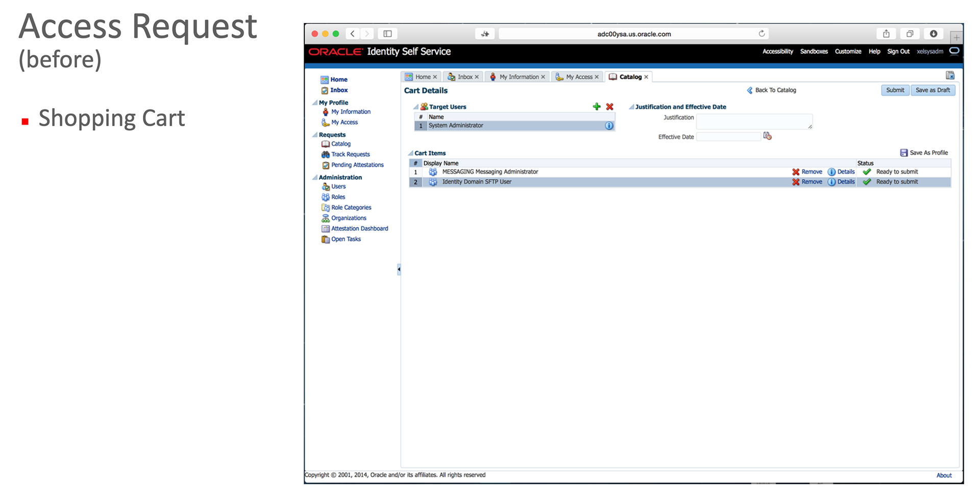Remove MESSAGING Messaging Administrator from cart
This screenshot has height=498, width=980.
807,172
